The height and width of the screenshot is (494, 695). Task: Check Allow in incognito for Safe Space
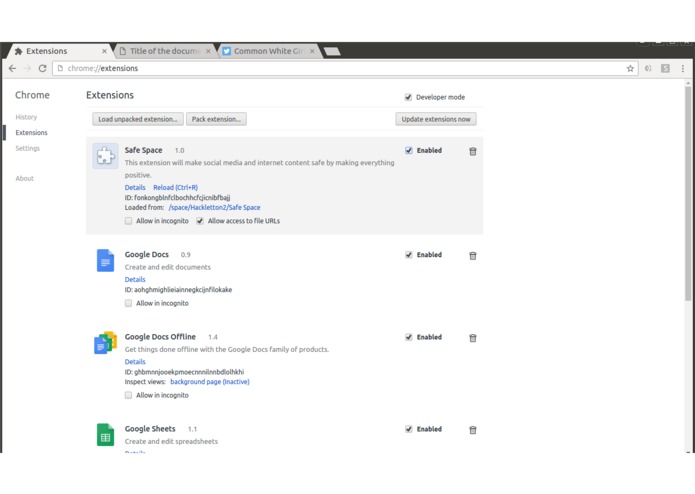pos(128,221)
